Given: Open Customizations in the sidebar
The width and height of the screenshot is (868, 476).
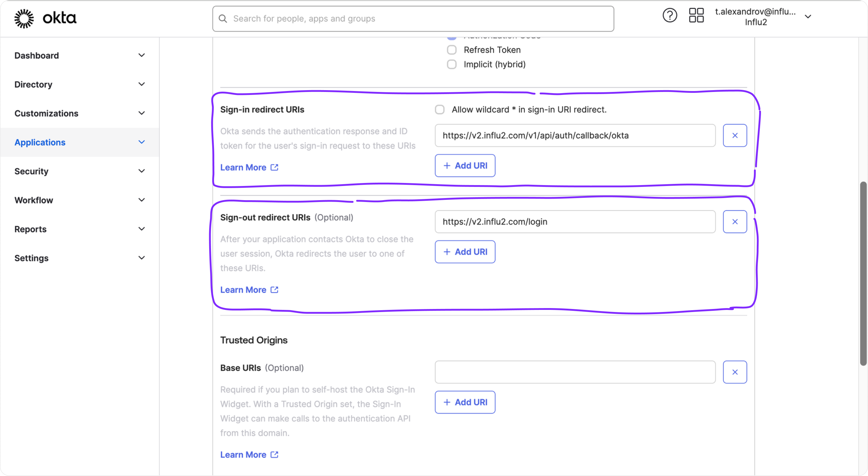Looking at the screenshot, I should (x=46, y=113).
